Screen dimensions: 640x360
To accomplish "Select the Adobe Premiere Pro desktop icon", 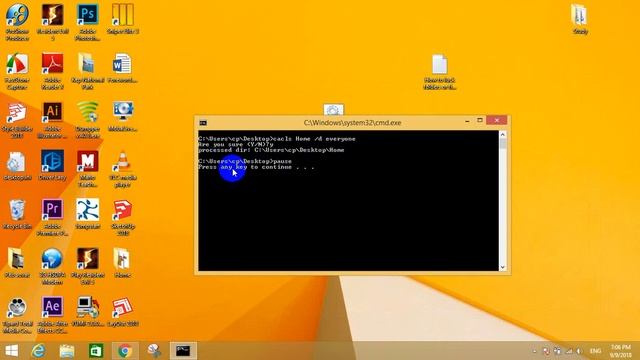I will click(x=52, y=210).
